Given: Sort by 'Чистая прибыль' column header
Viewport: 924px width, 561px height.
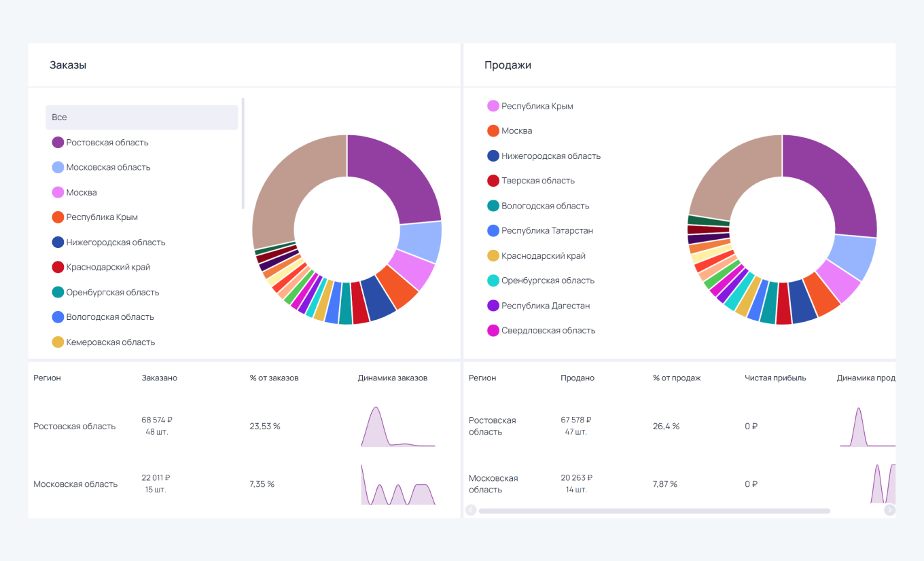Looking at the screenshot, I should [x=775, y=378].
